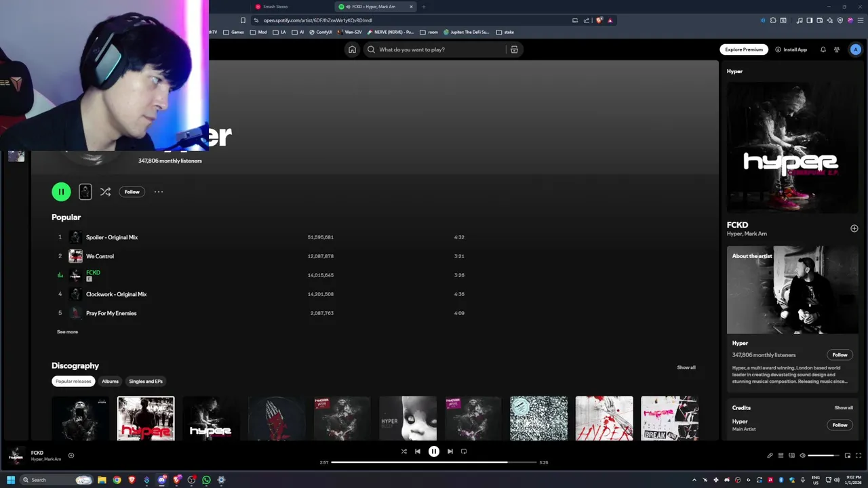Open the 'Games' bookmarks folder
The height and width of the screenshot is (488, 868).
[x=233, y=32]
